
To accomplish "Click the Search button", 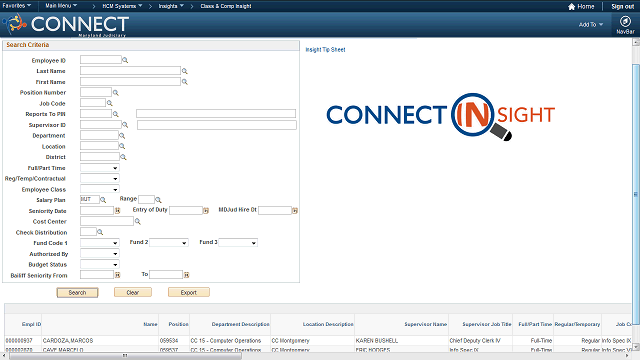I will click(x=77, y=293).
